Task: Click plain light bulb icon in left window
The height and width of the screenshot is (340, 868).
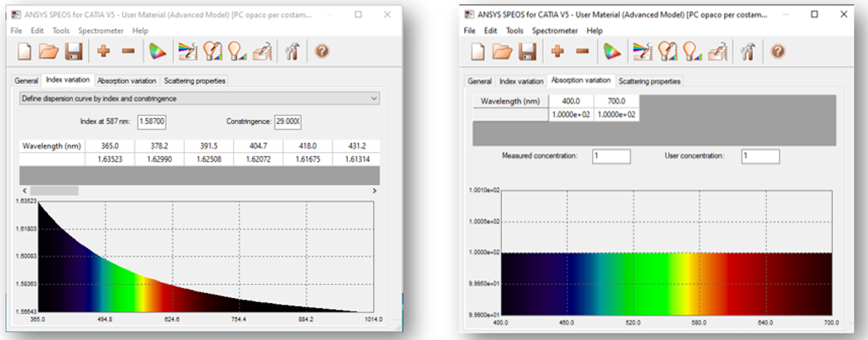Action: click(238, 52)
